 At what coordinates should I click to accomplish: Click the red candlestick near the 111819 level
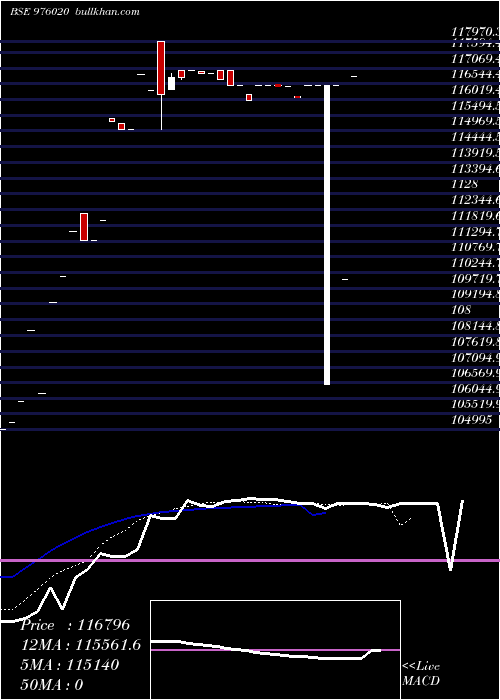(84, 227)
